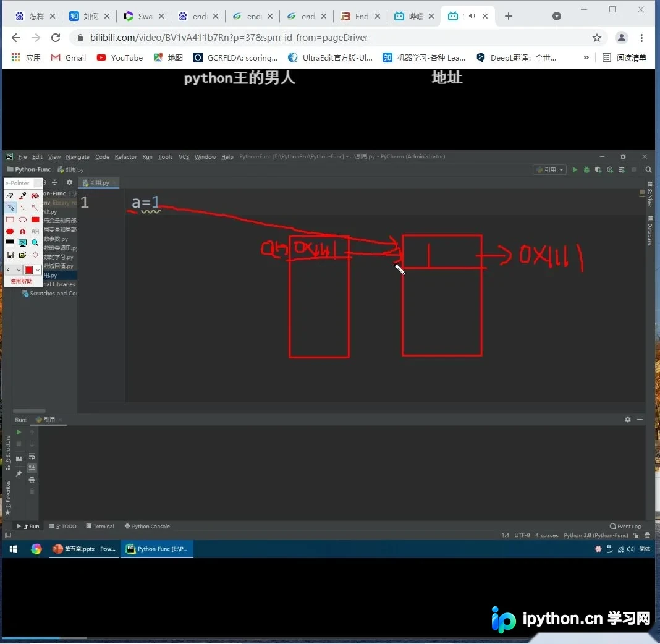Click the print icon in Run panel
The image size is (660, 644).
click(x=32, y=480)
